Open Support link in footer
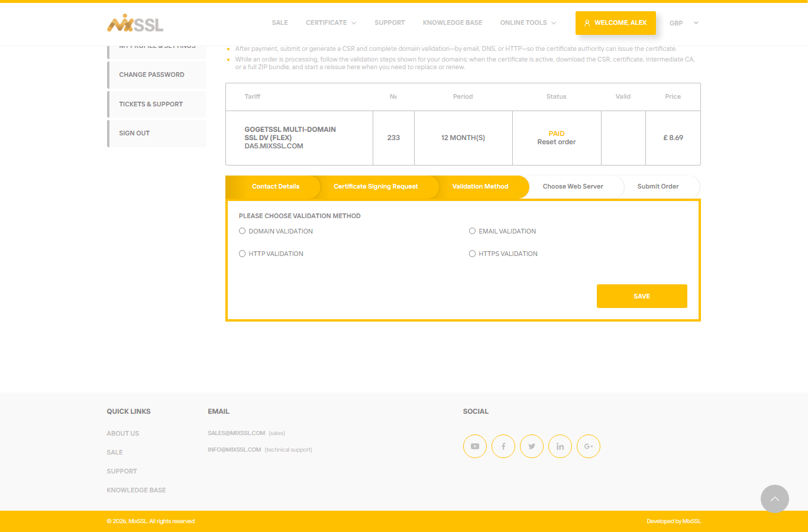 click(x=122, y=471)
